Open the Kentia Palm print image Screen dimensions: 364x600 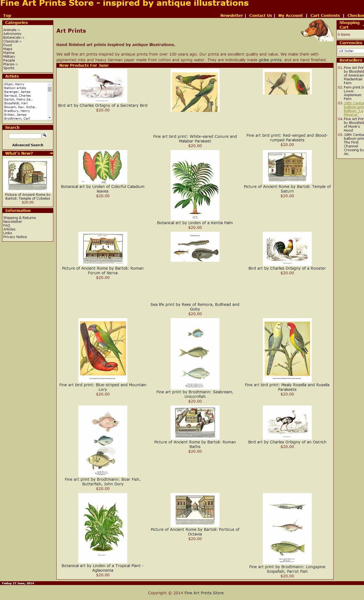point(195,185)
